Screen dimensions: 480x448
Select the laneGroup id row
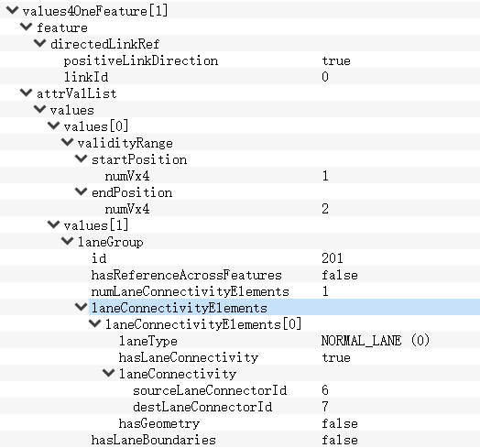click(240, 257)
